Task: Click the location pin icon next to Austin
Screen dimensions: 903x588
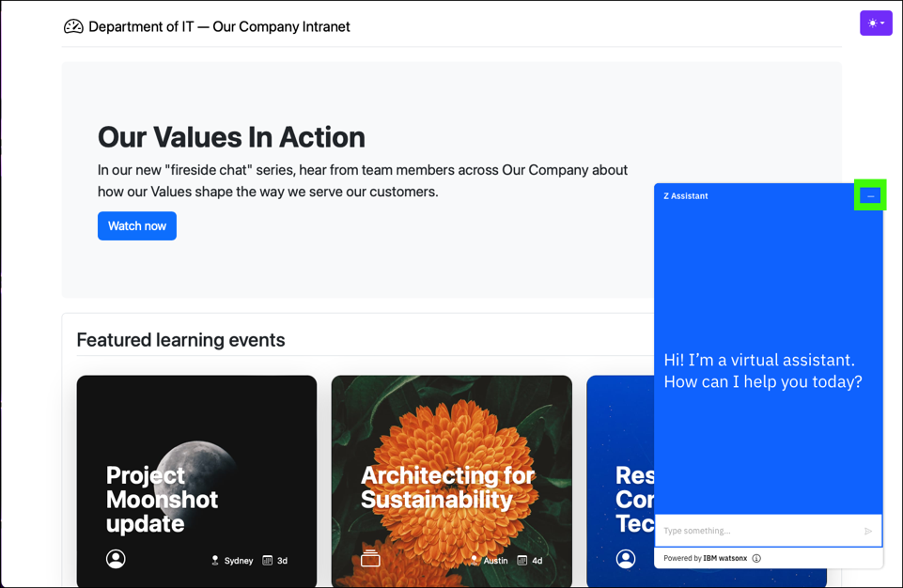Action: [x=475, y=561]
